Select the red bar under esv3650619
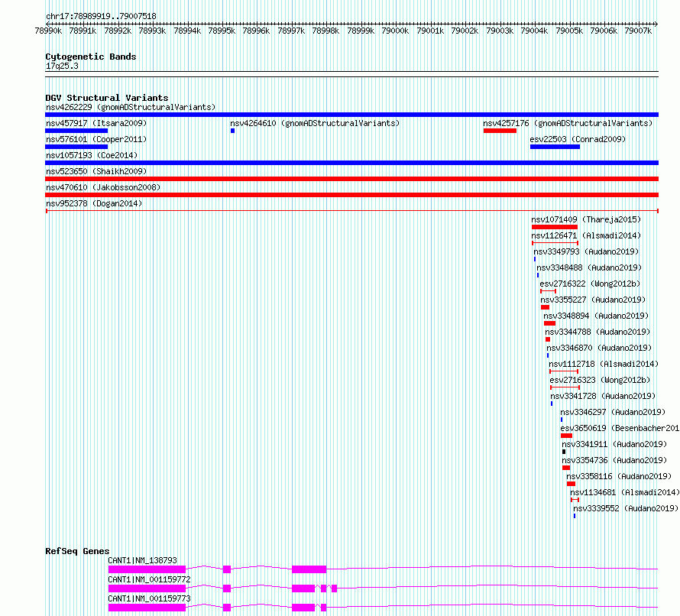Image resolution: width=680 pixels, height=616 pixels. pos(566,436)
